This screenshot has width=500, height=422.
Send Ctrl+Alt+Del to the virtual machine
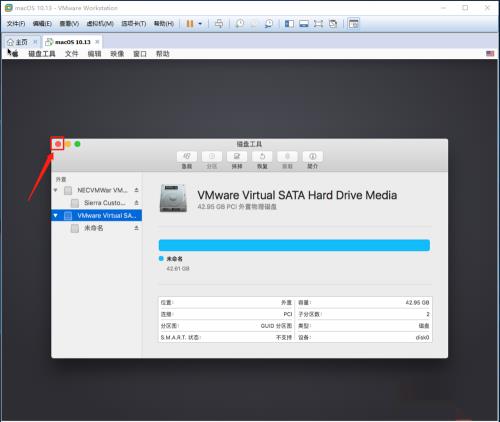(x=219, y=24)
